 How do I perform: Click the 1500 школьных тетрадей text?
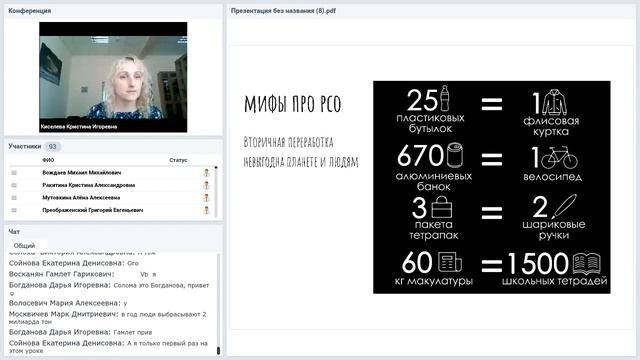554,269
